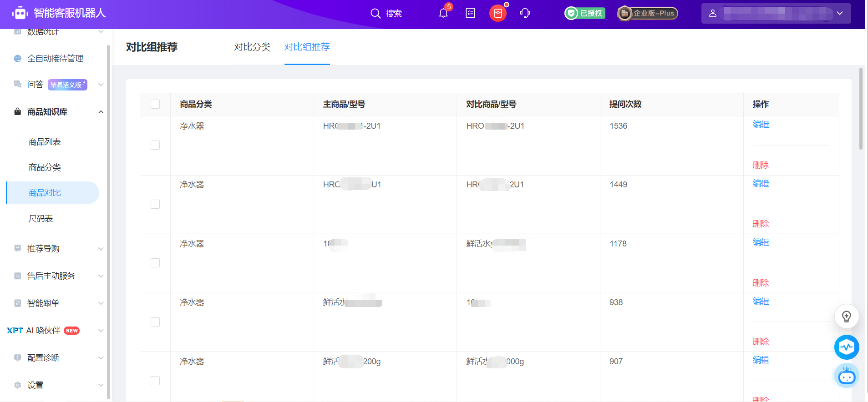Click the 智能跟单 sidebar icon
The height and width of the screenshot is (402, 868).
click(x=18, y=303)
